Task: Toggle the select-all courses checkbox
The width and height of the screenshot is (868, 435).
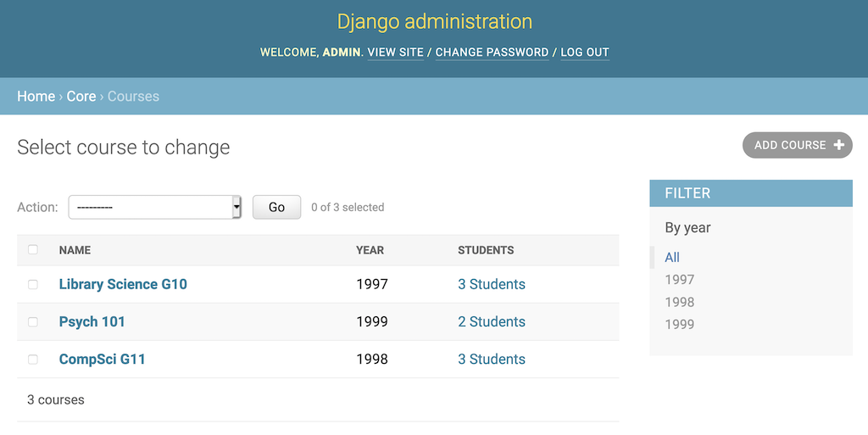Action: click(x=33, y=250)
